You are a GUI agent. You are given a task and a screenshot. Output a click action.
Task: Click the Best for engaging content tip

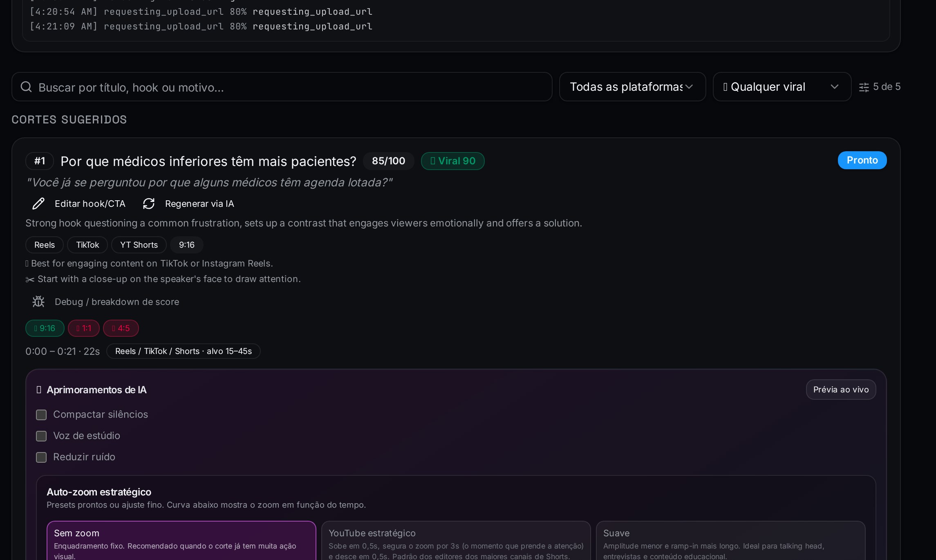pos(149,264)
